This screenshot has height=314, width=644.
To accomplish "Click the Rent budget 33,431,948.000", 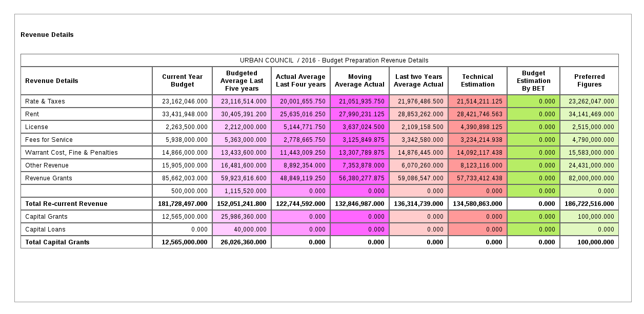I will [x=185, y=114].
